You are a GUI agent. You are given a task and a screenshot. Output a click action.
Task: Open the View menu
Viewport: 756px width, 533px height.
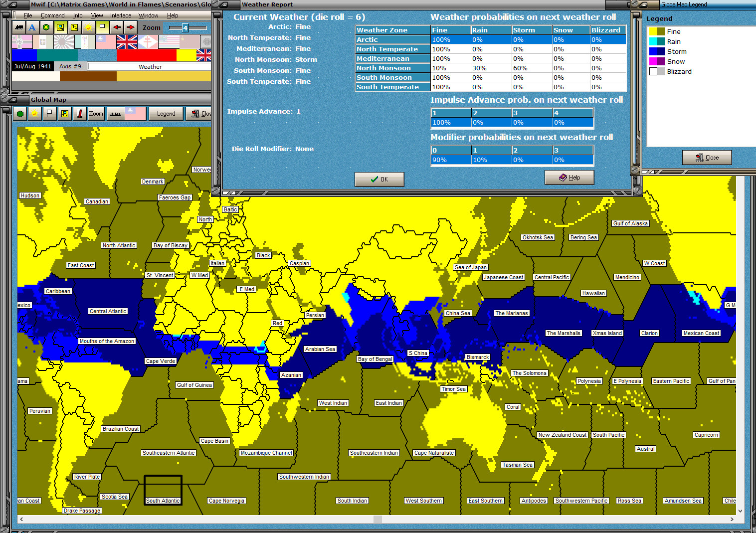(x=97, y=15)
